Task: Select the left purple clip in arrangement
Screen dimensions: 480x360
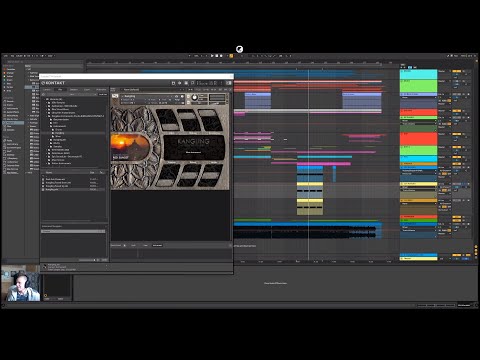Action: pyautogui.click(x=258, y=100)
